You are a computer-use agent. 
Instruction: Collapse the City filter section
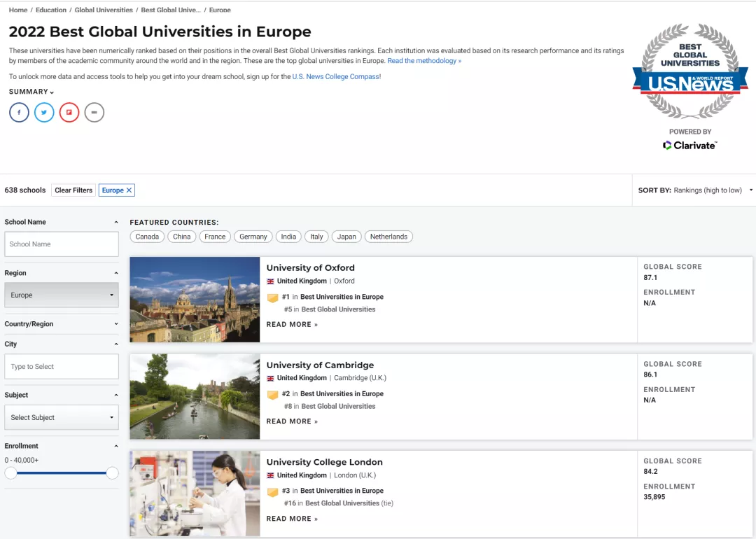[115, 344]
